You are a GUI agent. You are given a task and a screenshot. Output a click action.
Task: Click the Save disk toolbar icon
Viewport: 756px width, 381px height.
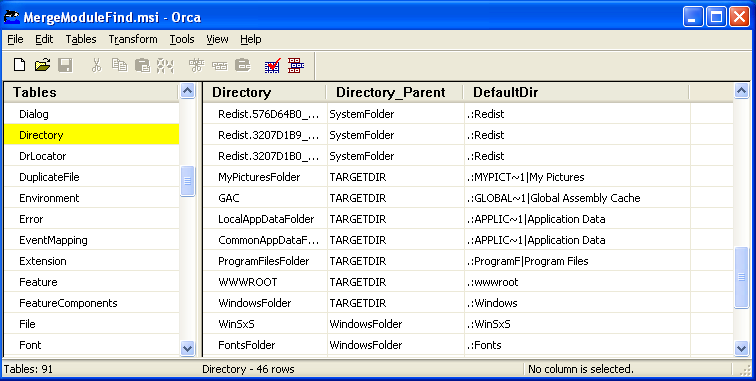(x=65, y=65)
